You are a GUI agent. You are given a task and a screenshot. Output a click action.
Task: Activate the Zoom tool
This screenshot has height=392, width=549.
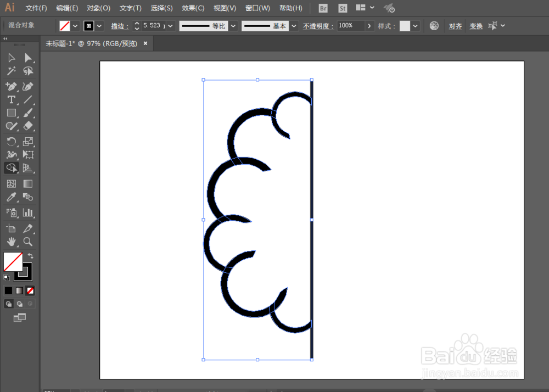pos(29,242)
